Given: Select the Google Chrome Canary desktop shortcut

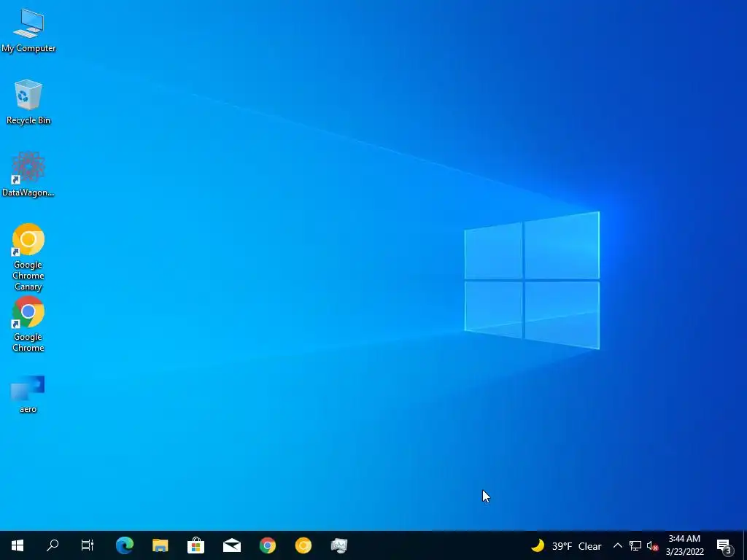Looking at the screenshot, I should point(28,257).
